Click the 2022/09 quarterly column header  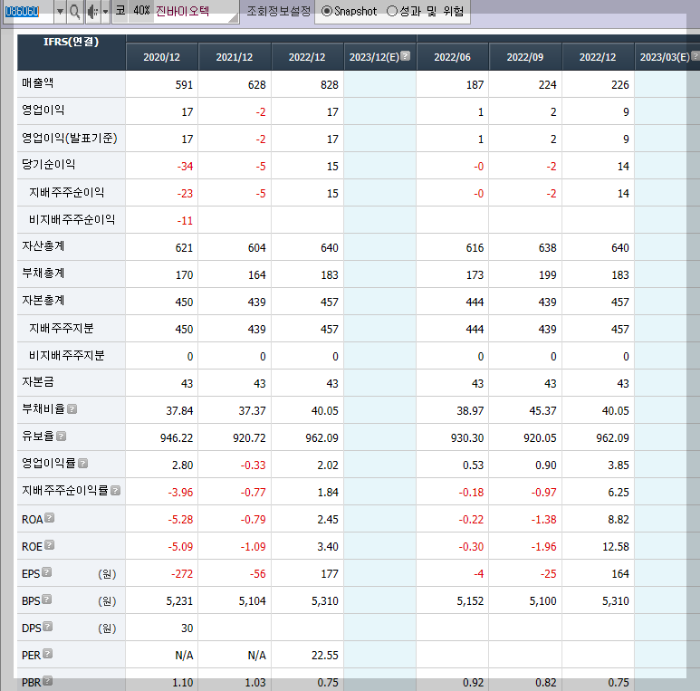tap(525, 57)
